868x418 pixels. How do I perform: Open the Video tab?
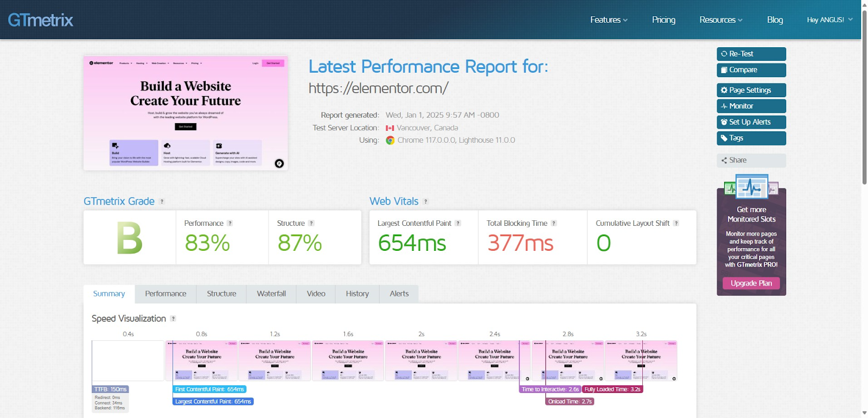316,294
